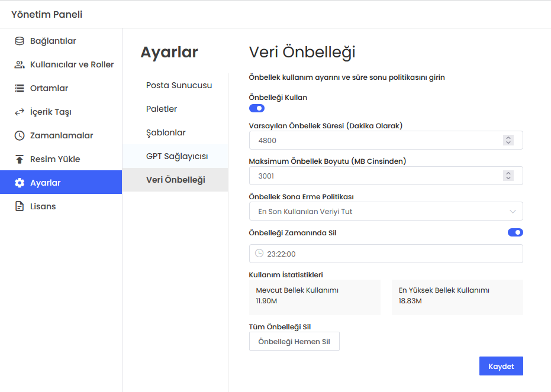Click the Ayarlar gear icon
This screenshot has width=551, height=392.
20,183
